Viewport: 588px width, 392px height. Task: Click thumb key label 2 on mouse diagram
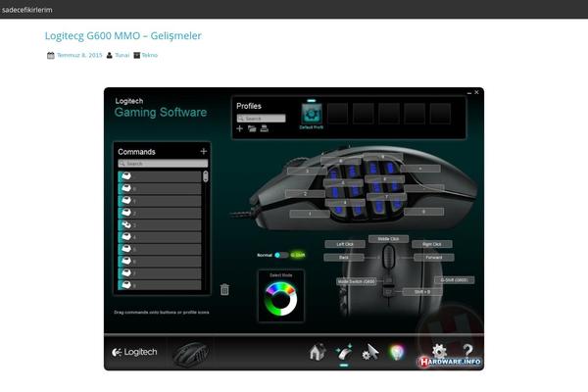305,194
